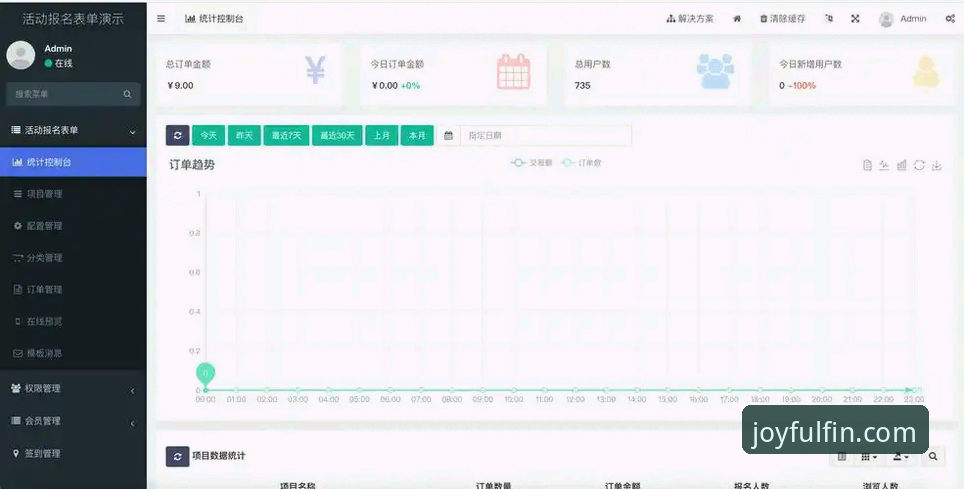
Task: Click the 活动报名表单演示 site title
Action: (73, 18)
